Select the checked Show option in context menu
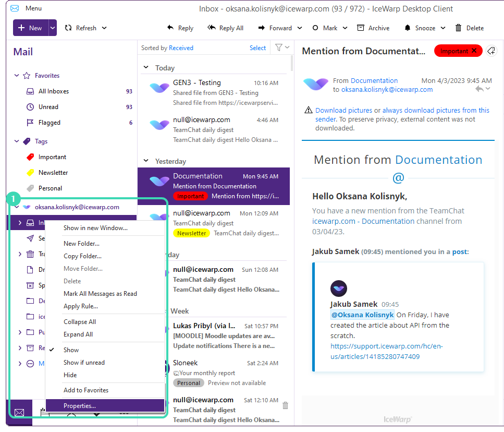504x432 pixels. (71, 350)
